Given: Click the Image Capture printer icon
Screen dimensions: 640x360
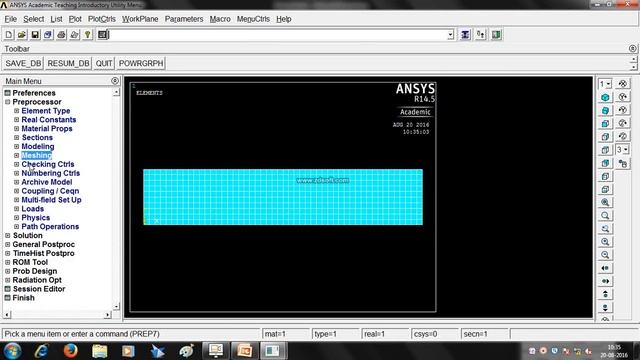Looking at the screenshot, I should click(61, 35).
